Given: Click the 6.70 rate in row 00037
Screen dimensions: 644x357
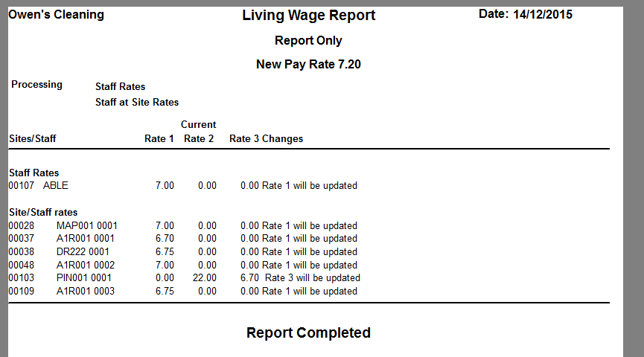Looking at the screenshot, I should (165, 239).
